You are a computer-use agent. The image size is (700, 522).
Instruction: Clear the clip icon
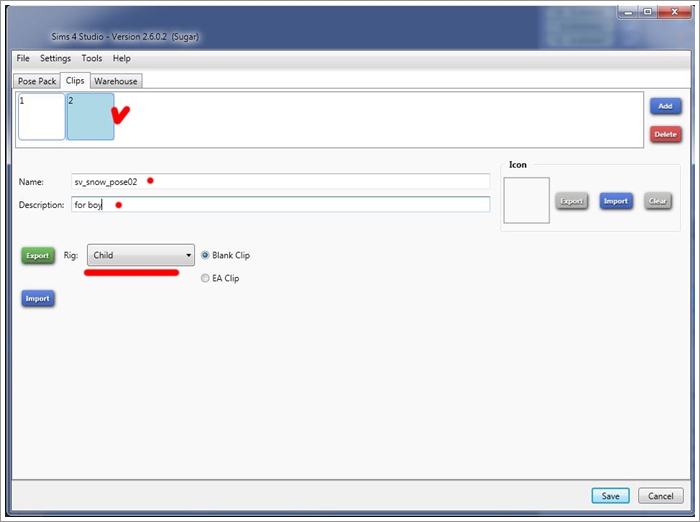(x=658, y=201)
